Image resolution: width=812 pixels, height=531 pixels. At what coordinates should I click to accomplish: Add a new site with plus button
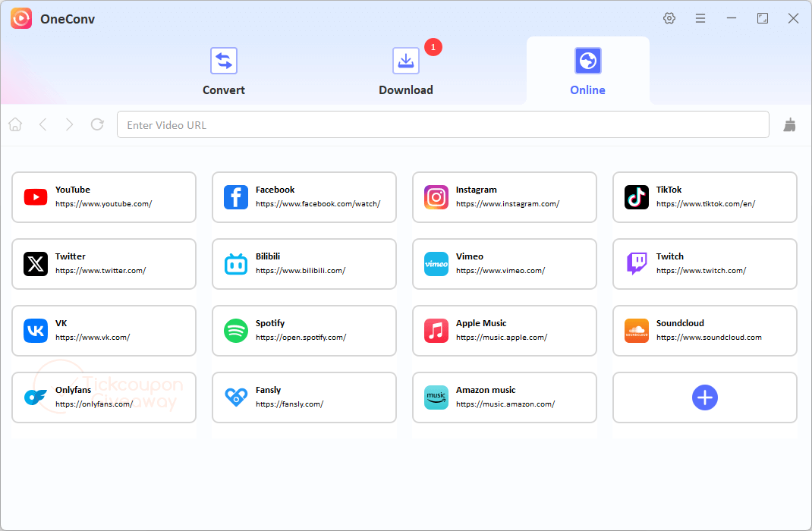coord(704,397)
